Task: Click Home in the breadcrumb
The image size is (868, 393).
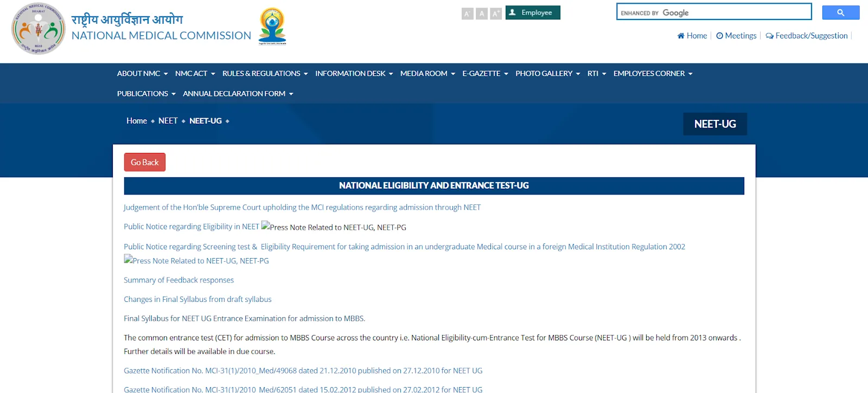Action: 137,121
